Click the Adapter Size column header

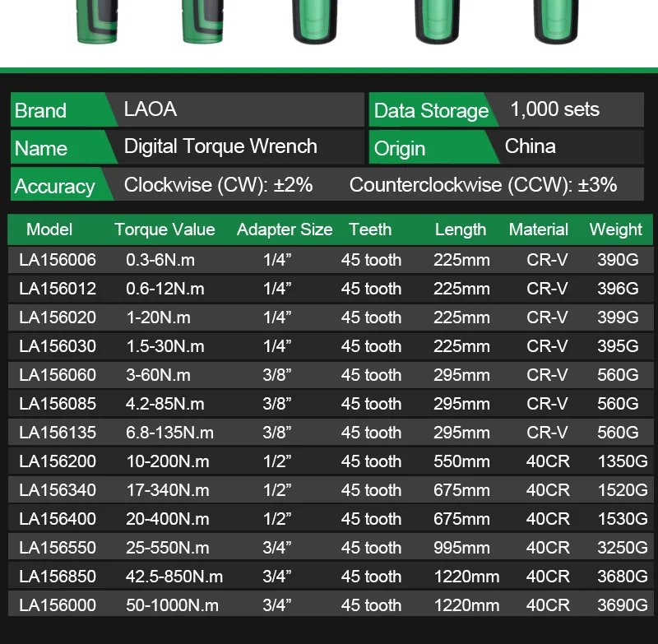(x=285, y=229)
